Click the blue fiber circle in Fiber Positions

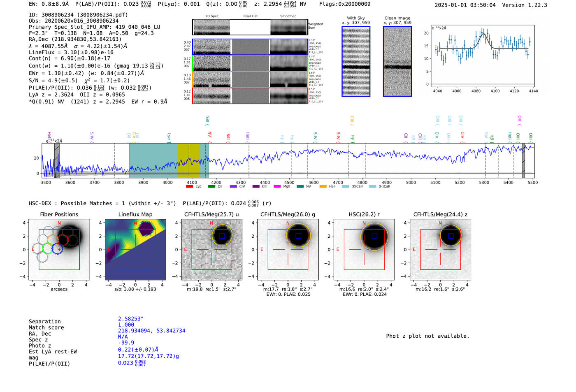click(x=58, y=249)
